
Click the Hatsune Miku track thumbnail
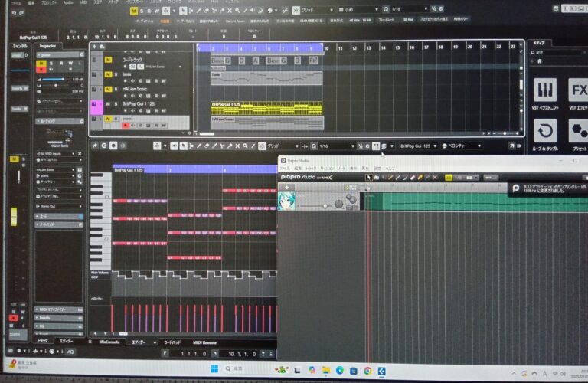pos(289,200)
